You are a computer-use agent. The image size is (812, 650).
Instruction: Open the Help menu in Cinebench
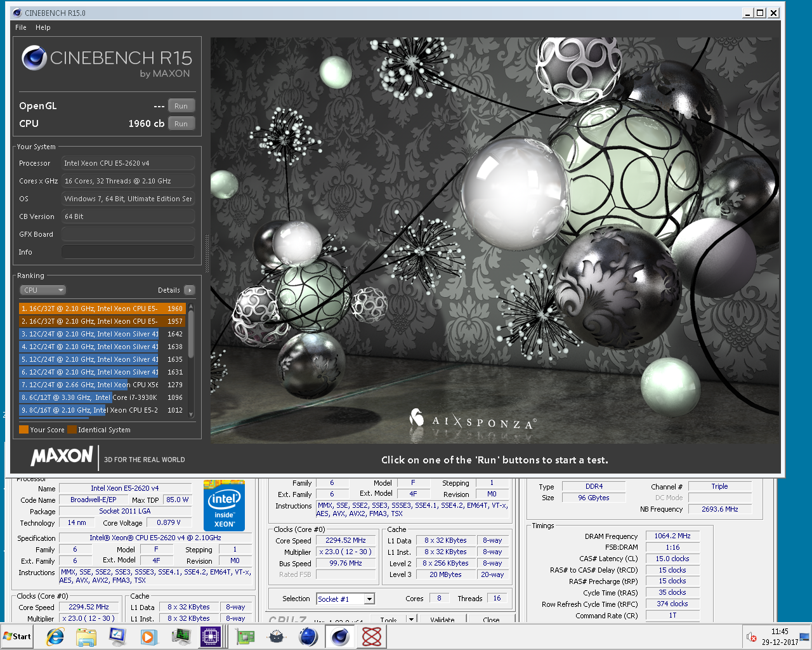coord(43,27)
